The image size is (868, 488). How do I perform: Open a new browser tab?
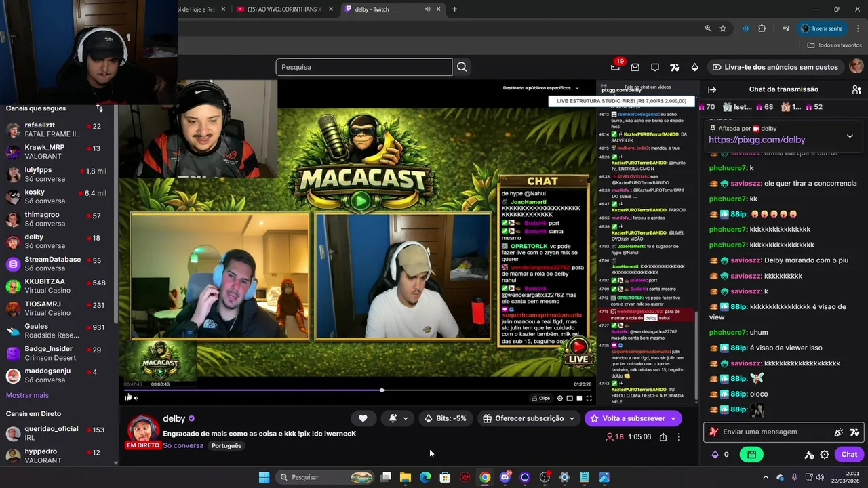coord(454,9)
